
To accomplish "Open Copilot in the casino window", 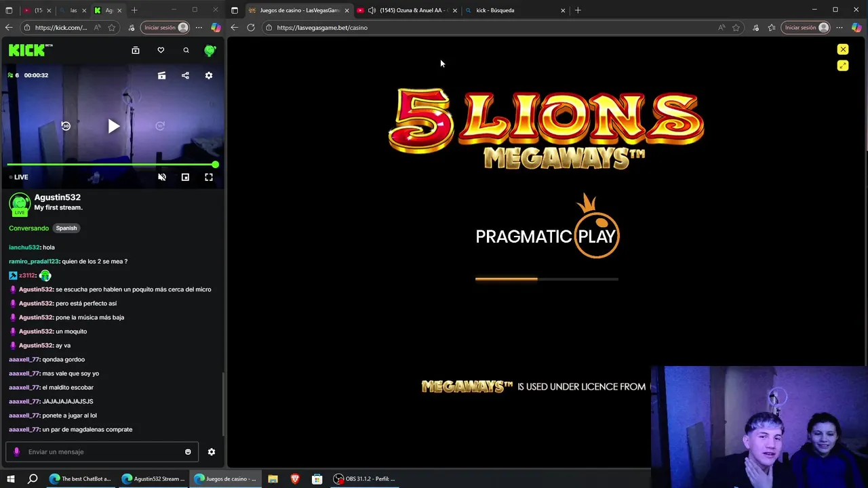I will click(x=856, y=28).
